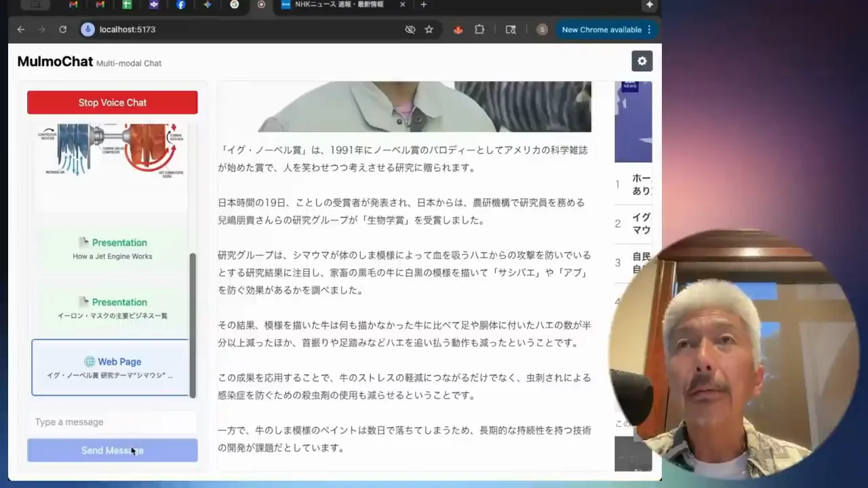Click the microphone icon in address bar
The height and width of the screenshot is (488, 868).
click(87, 30)
